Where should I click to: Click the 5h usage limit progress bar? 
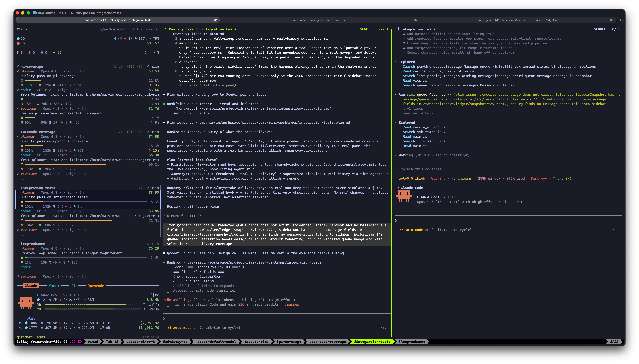click(93, 304)
